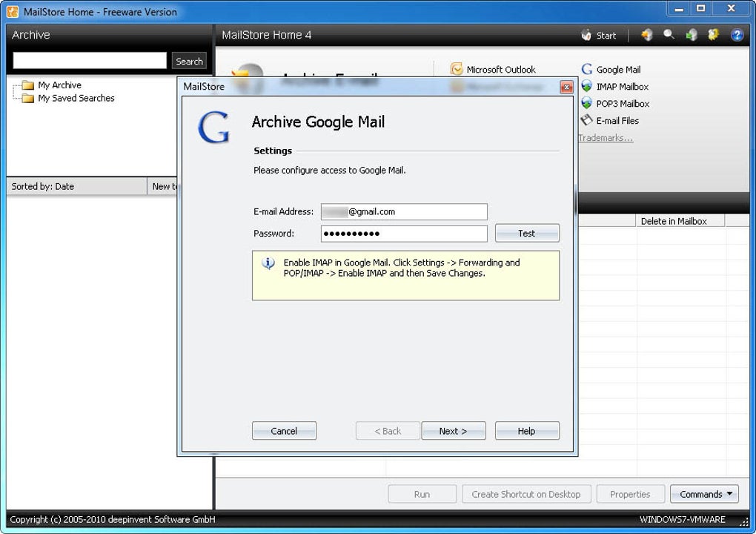The height and width of the screenshot is (534, 756).
Task: Click the Archive Google Mail dialog title
Action: (x=318, y=122)
